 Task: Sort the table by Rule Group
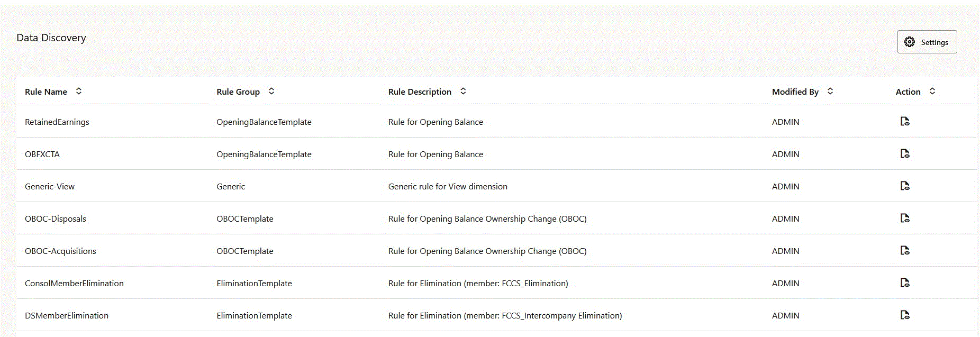pyautogui.click(x=271, y=91)
